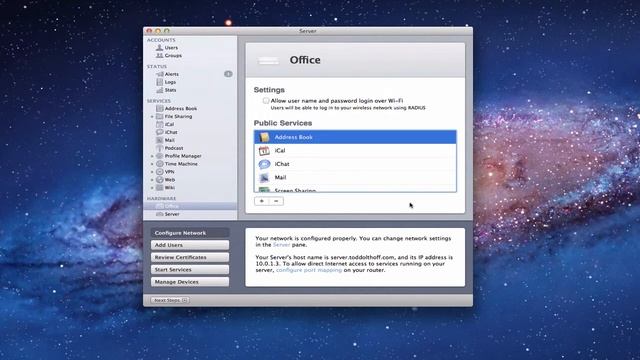Follow the Server pane link
The height and width of the screenshot is (360, 640).
click(x=281, y=245)
